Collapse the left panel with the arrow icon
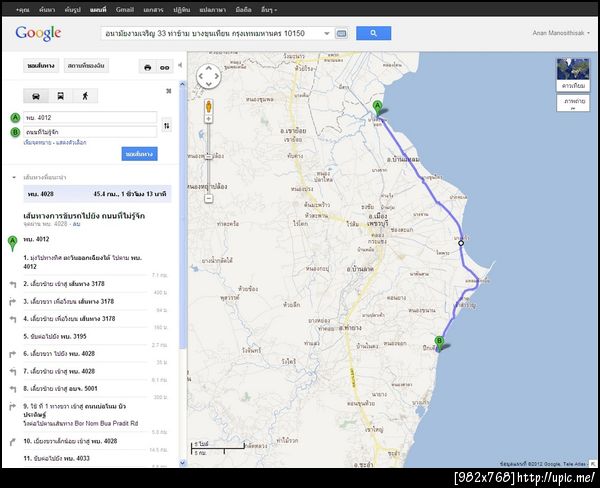600x488 pixels. point(180,65)
